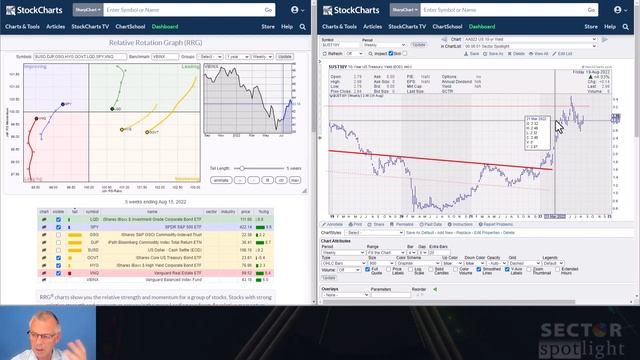Click the StockCharts logo in right window
This screenshot has width=640, height=360.
pyautogui.click(x=351, y=10)
